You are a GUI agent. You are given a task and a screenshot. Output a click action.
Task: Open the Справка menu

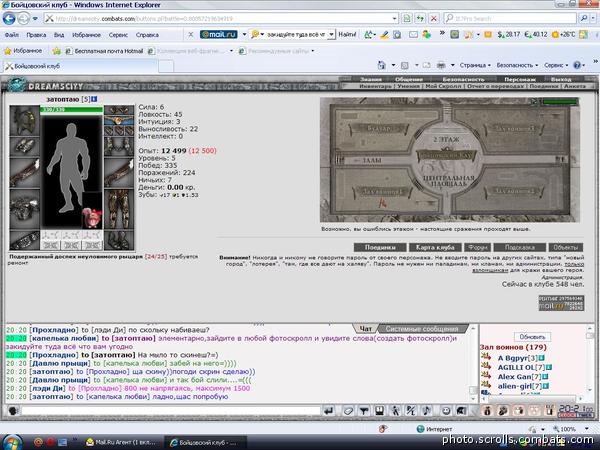point(147,35)
